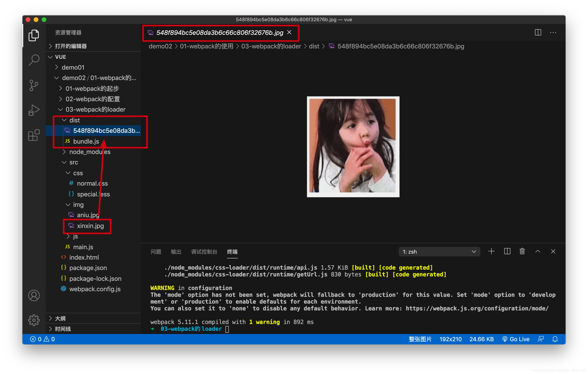Viewport: 588px width, 374px height.
Task: Start Go Live server from status bar
Action: tap(516, 339)
